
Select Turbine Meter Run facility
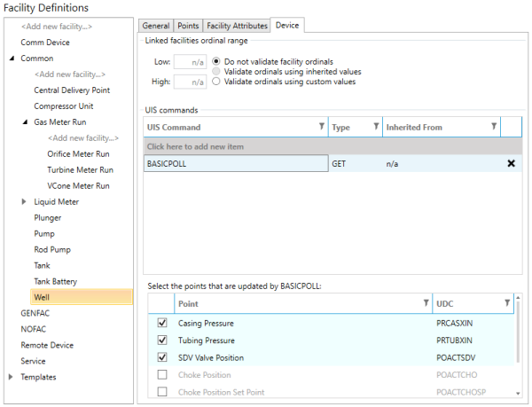[x=81, y=170]
